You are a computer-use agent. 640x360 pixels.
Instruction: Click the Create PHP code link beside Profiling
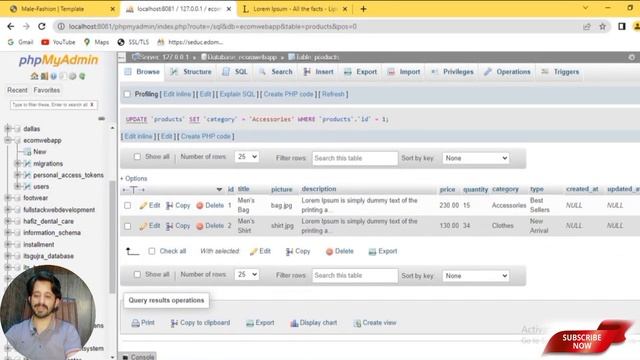[x=288, y=94]
